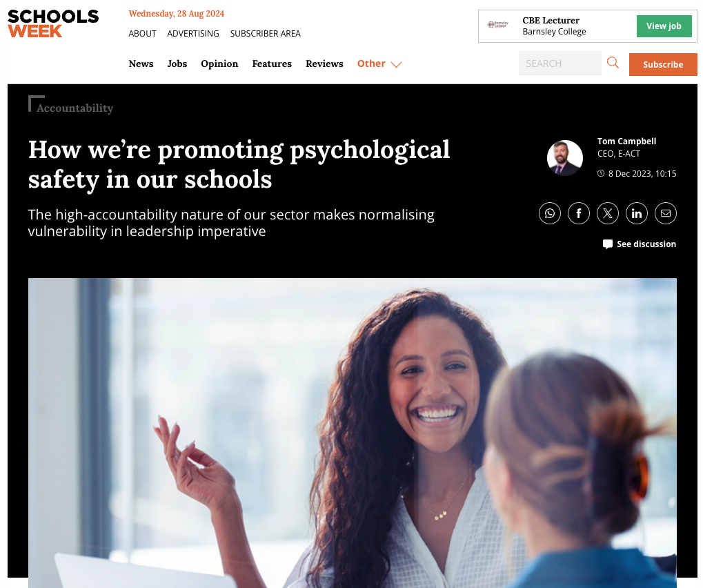Click the Schools Week logo
The height and width of the screenshot is (588, 703).
coord(53,23)
